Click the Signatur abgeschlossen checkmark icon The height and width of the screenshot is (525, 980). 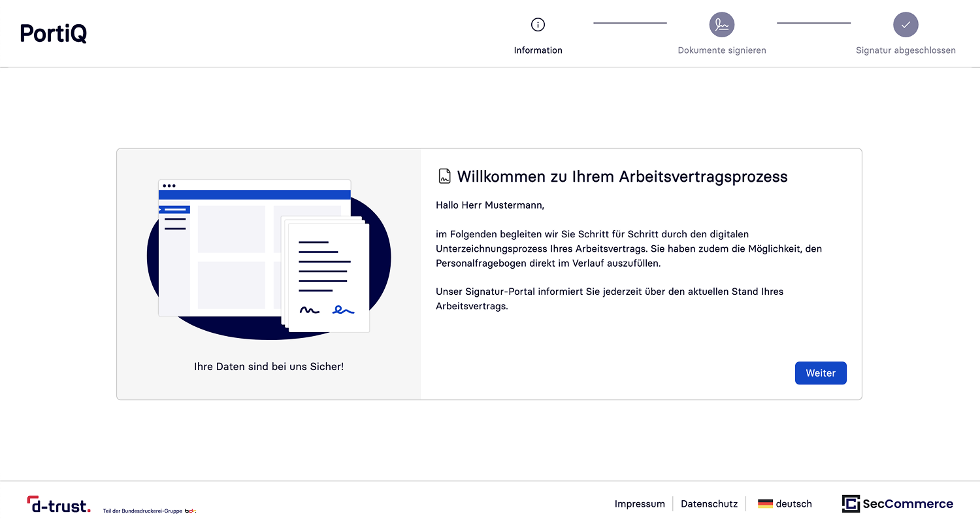(x=906, y=25)
